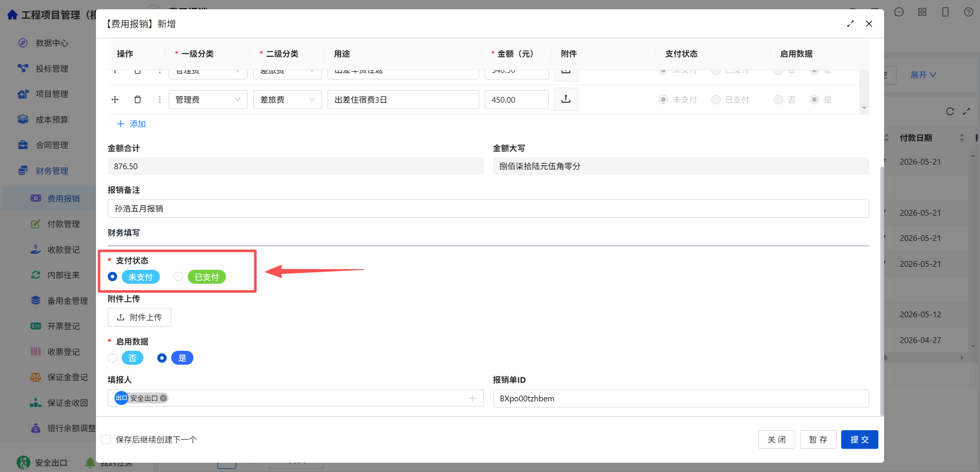Click the 开票登记 icon

pyautogui.click(x=36, y=326)
